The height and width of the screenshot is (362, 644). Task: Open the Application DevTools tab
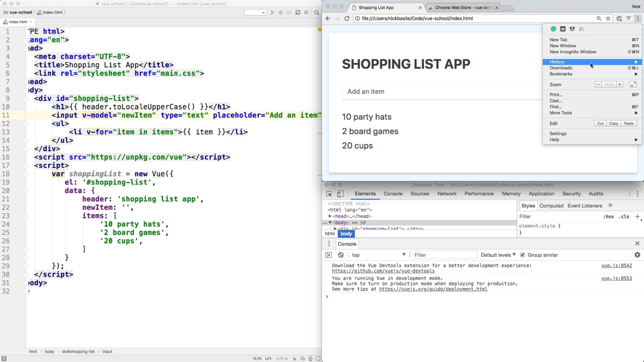[x=541, y=194]
